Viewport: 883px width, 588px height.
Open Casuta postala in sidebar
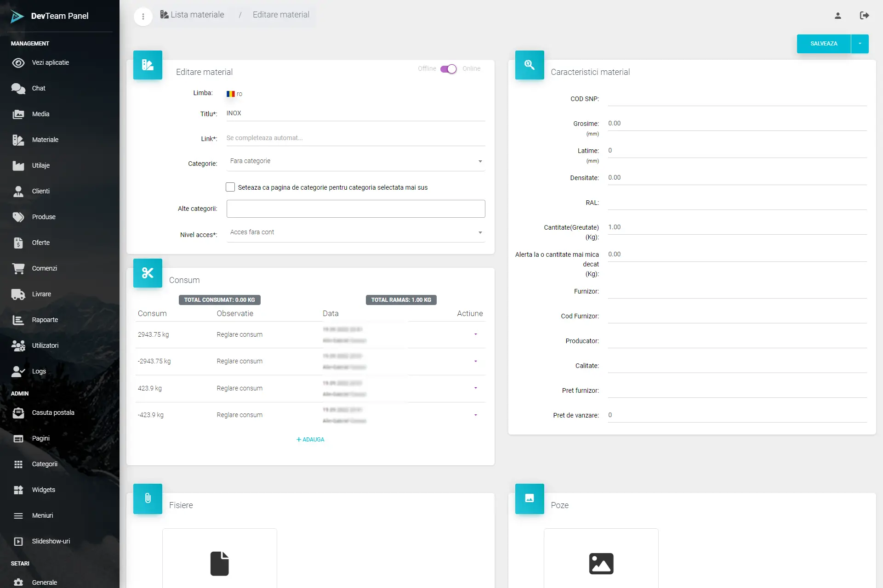[53, 413]
